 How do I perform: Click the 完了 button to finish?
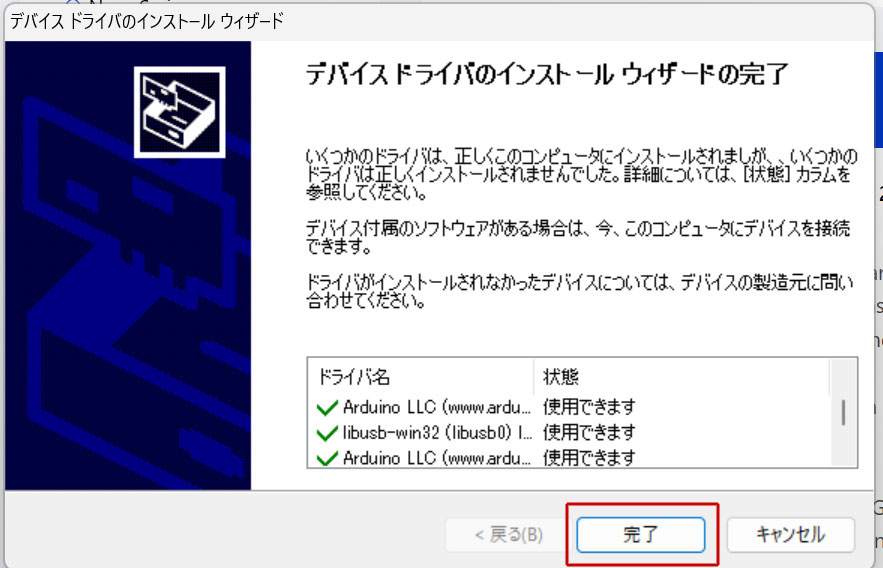641,534
